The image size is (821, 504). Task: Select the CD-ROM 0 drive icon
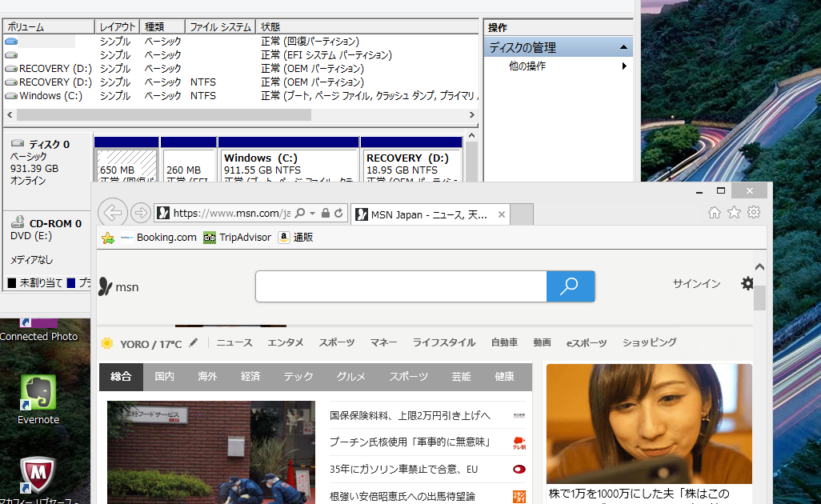pos(18,222)
